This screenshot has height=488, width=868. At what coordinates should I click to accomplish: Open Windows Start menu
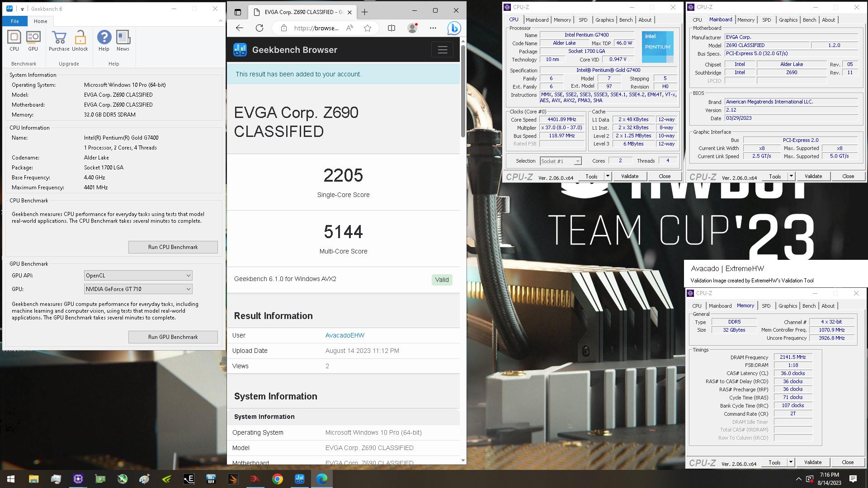(x=11, y=479)
